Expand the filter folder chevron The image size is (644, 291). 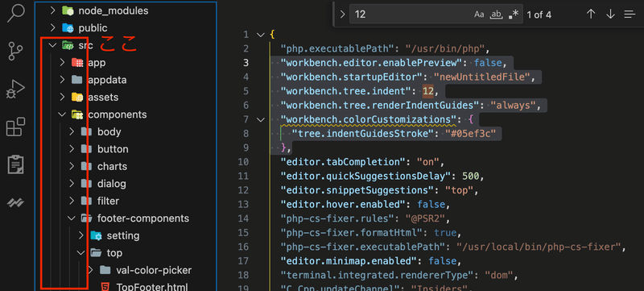(72, 201)
